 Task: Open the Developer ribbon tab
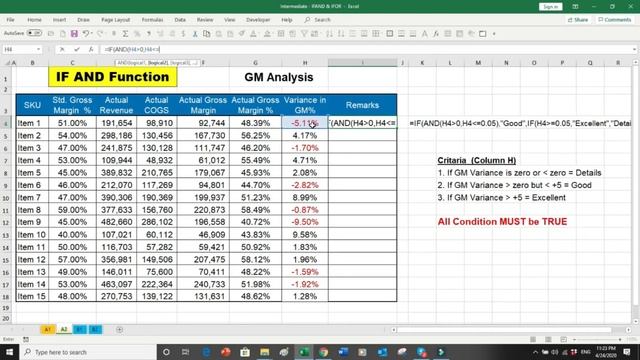click(258, 20)
